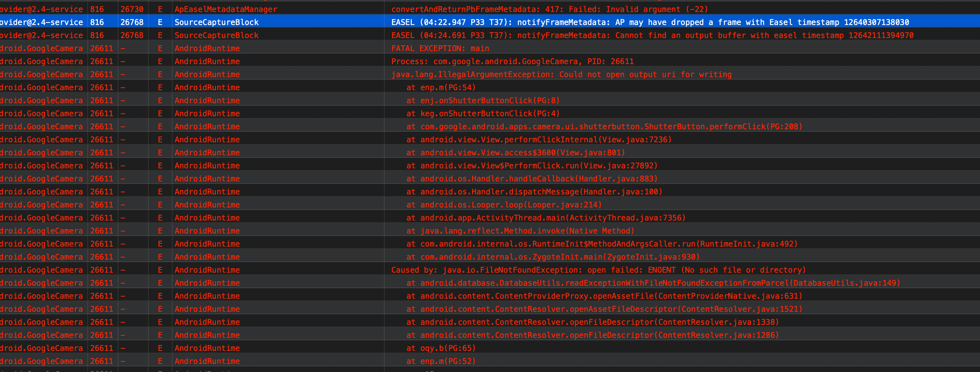Click SourceCaptureBlock tag in the 'Cannot find' row
Image resolution: width=980 pixels, height=372 pixels.
(x=217, y=35)
